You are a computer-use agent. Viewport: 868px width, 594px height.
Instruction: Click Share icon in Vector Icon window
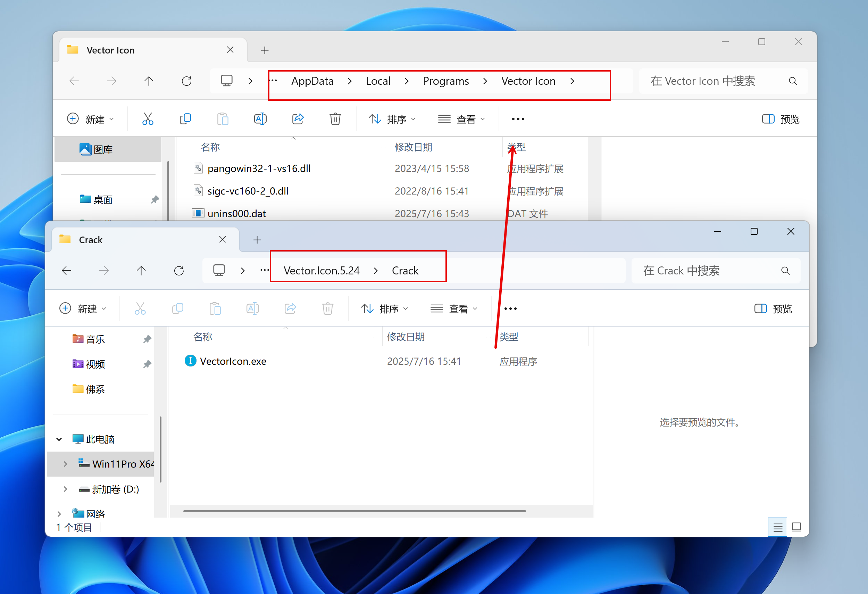298,119
